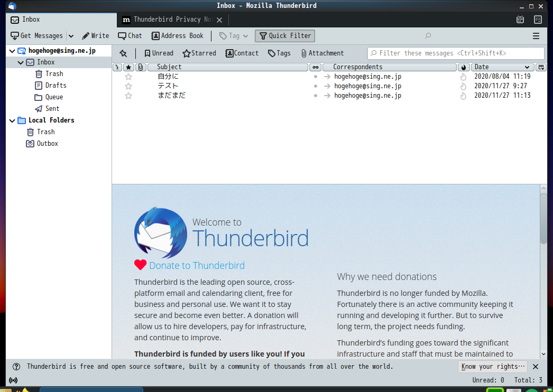Click the Know your rights button

pyautogui.click(x=493, y=367)
